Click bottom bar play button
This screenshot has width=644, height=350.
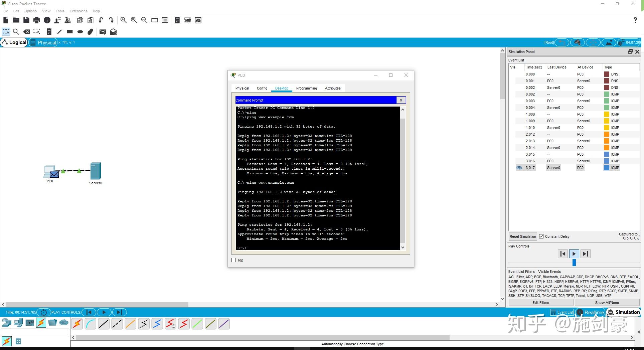tap(104, 312)
